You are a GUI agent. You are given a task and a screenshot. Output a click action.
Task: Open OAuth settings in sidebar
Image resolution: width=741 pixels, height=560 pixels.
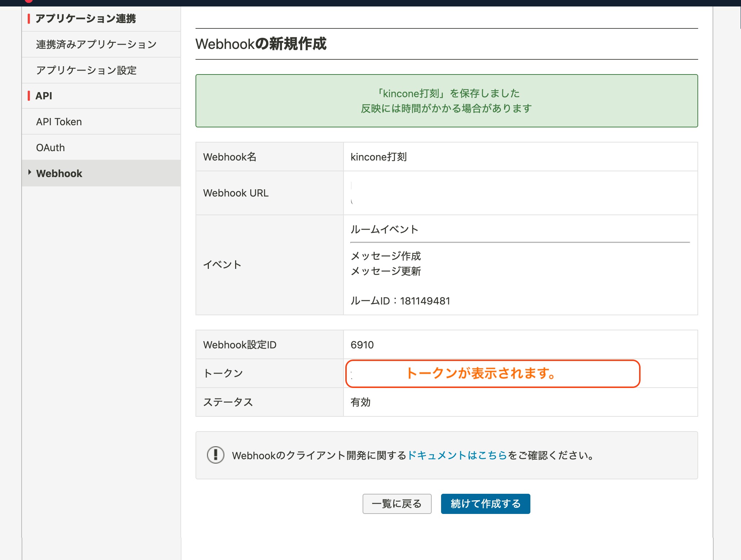point(101,148)
